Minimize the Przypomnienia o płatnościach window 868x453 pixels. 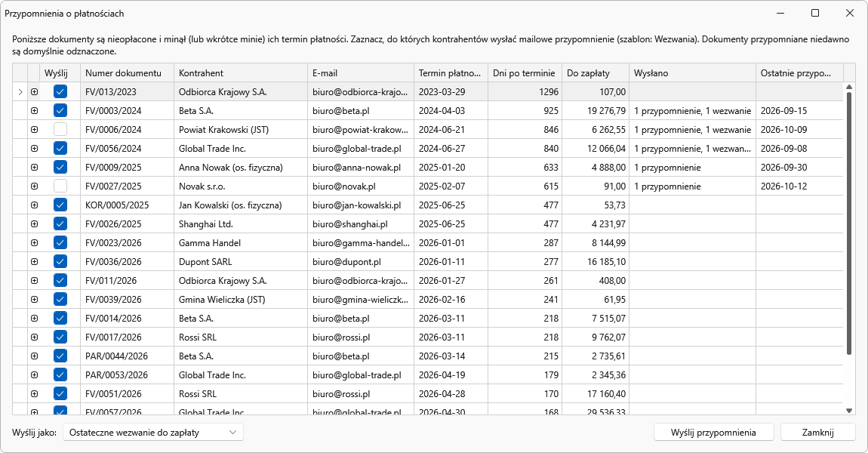tap(780, 13)
